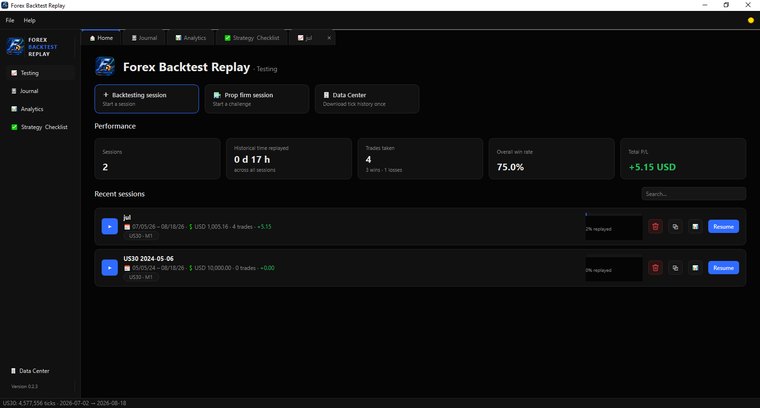Click the Performance heading
The image size is (760, 408).
(x=115, y=126)
